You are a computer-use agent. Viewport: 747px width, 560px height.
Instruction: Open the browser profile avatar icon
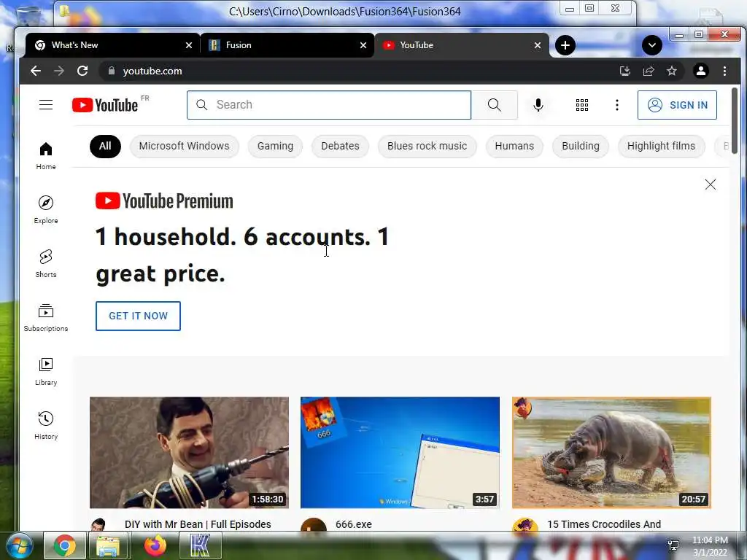coord(701,71)
